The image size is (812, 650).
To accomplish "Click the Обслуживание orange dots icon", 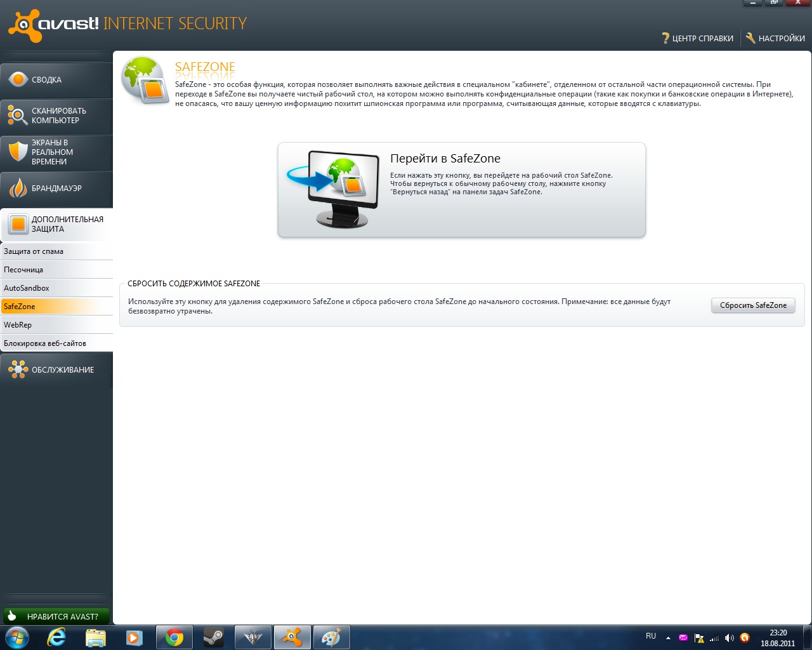I will click(18, 369).
